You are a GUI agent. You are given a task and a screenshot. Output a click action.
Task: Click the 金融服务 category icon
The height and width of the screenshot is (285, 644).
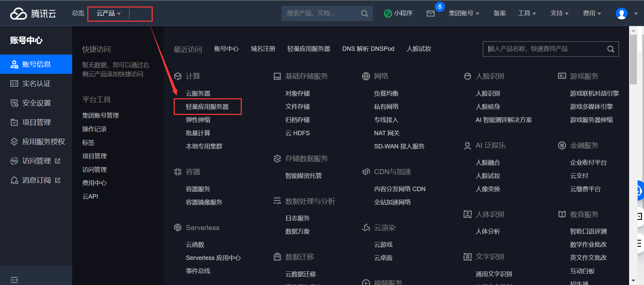pos(562,145)
